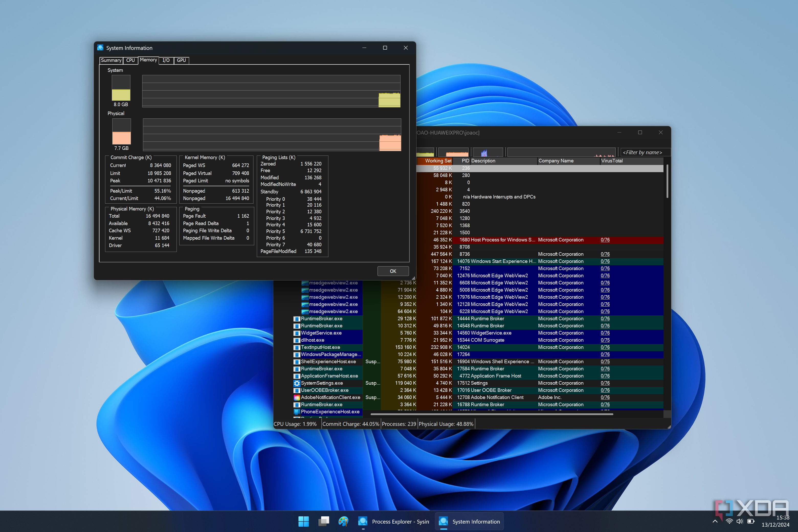This screenshot has width=798, height=532.
Task: Click the VirusTotal column header
Action: pyautogui.click(x=631, y=161)
